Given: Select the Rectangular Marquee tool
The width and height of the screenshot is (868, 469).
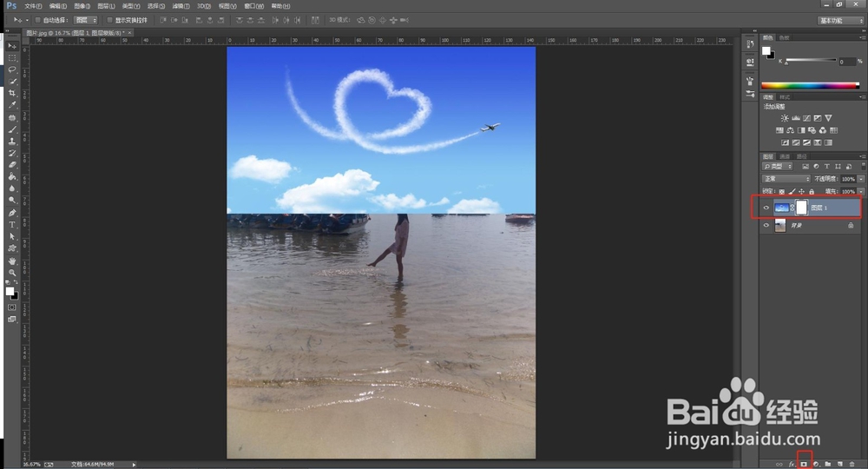Looking at the screenshot, I should (x=12, y=57).
